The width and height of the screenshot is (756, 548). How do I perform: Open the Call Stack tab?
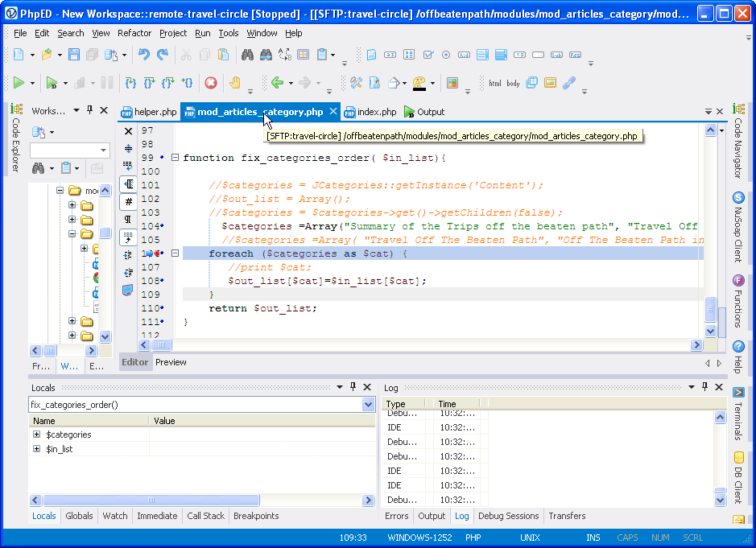point(205,516)
